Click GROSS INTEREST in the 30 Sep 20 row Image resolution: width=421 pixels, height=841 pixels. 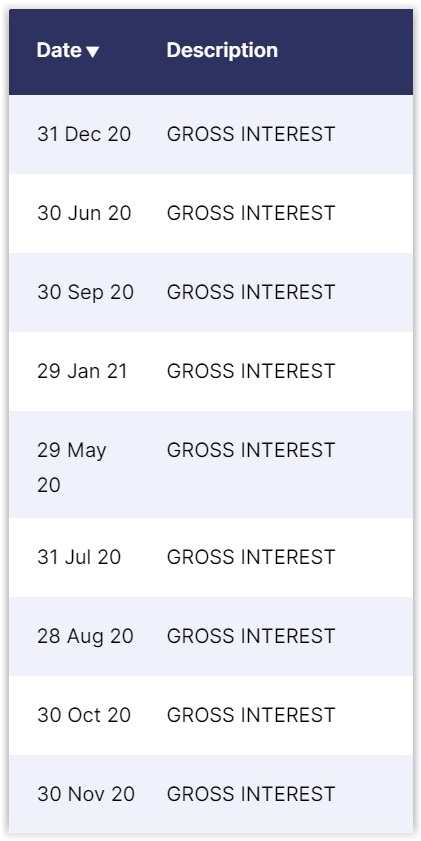[x=251, y=292]
